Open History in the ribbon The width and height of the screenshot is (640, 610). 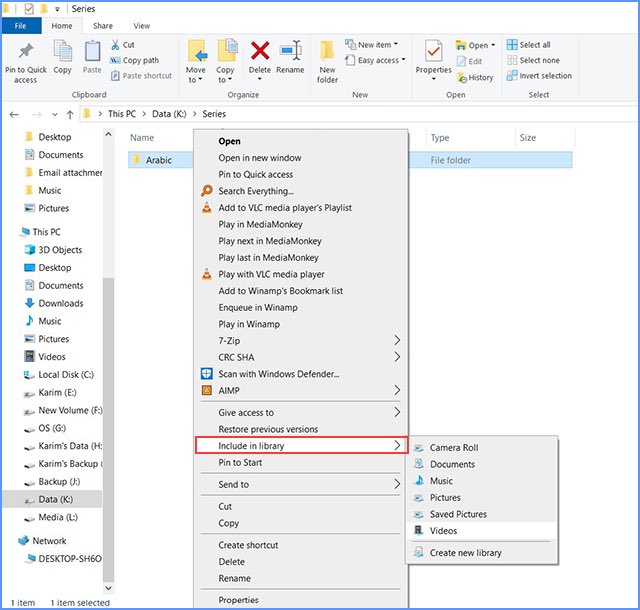click(x=475, y=78)
